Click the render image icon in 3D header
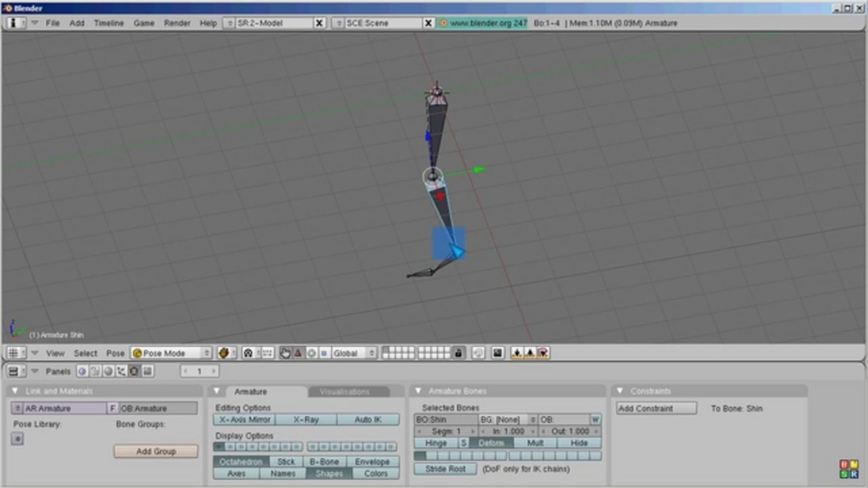 coord(498,353)
